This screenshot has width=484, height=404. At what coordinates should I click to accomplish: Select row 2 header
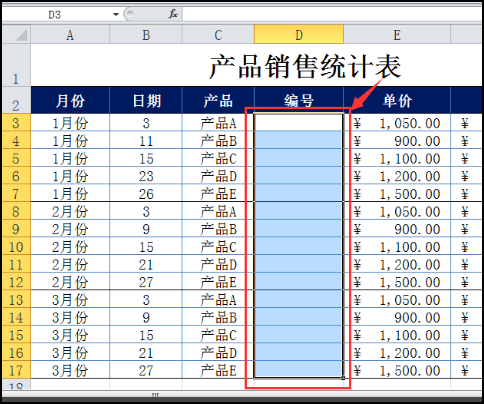[x=16, y=100]
